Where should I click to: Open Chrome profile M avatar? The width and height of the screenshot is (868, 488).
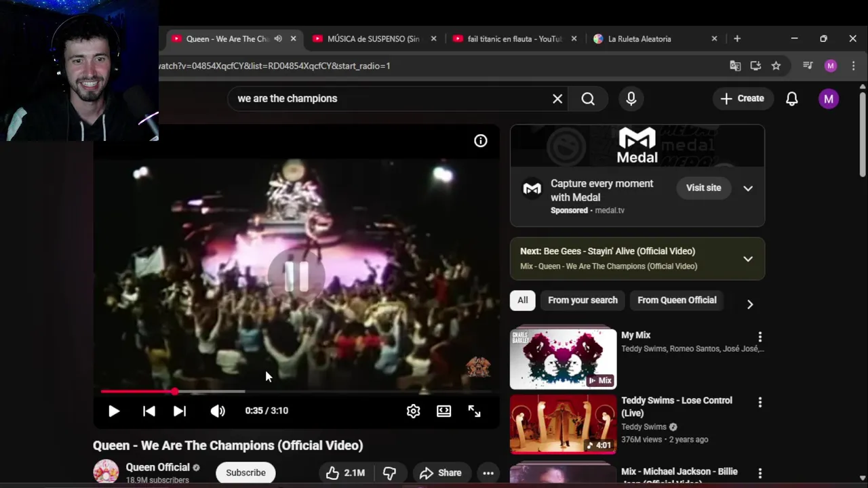[x=831, y=66]
